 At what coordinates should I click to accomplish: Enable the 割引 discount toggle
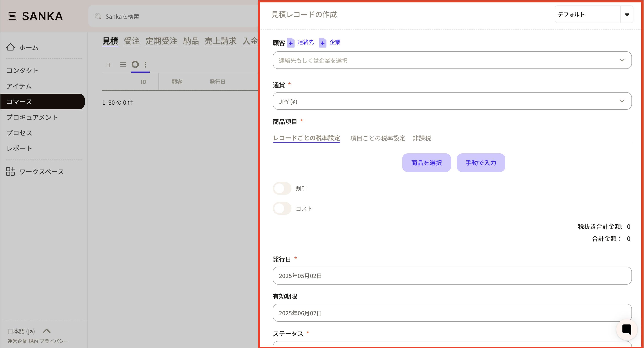282,188
